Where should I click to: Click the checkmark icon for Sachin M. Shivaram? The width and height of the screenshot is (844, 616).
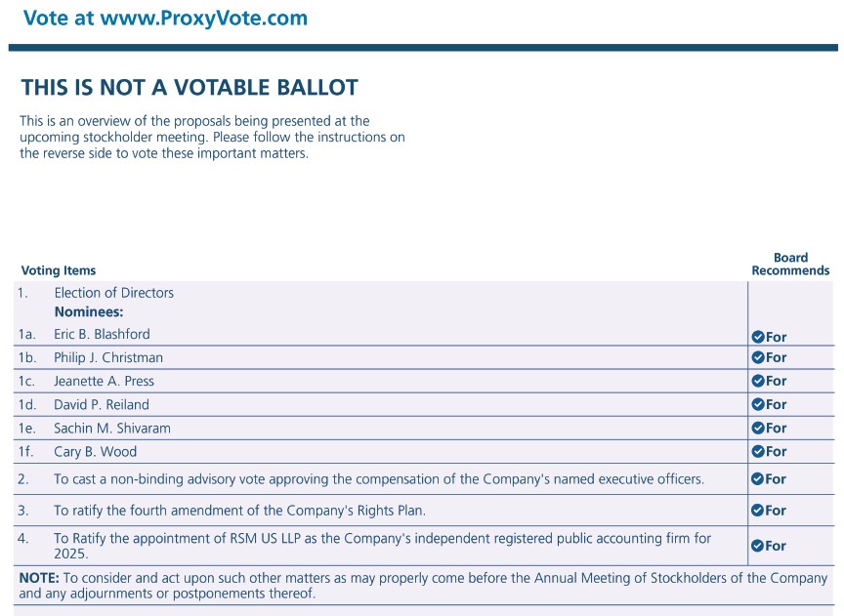tap(757, 429)
